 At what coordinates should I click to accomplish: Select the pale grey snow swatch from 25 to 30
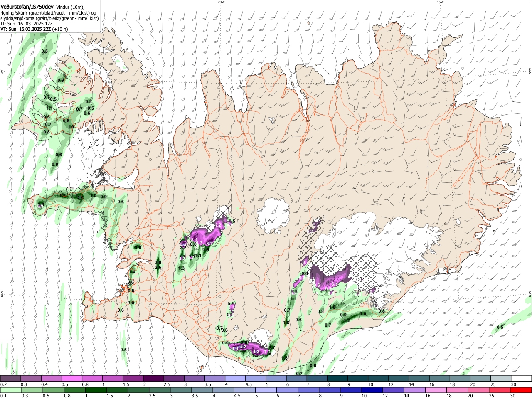click(x=501, y=379)
